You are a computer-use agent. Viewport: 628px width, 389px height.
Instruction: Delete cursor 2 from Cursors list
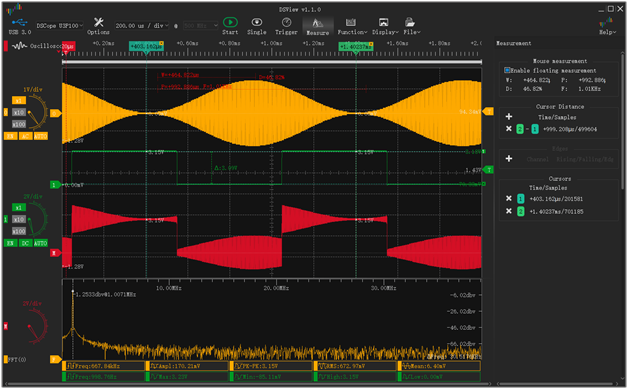pos(509,211)
